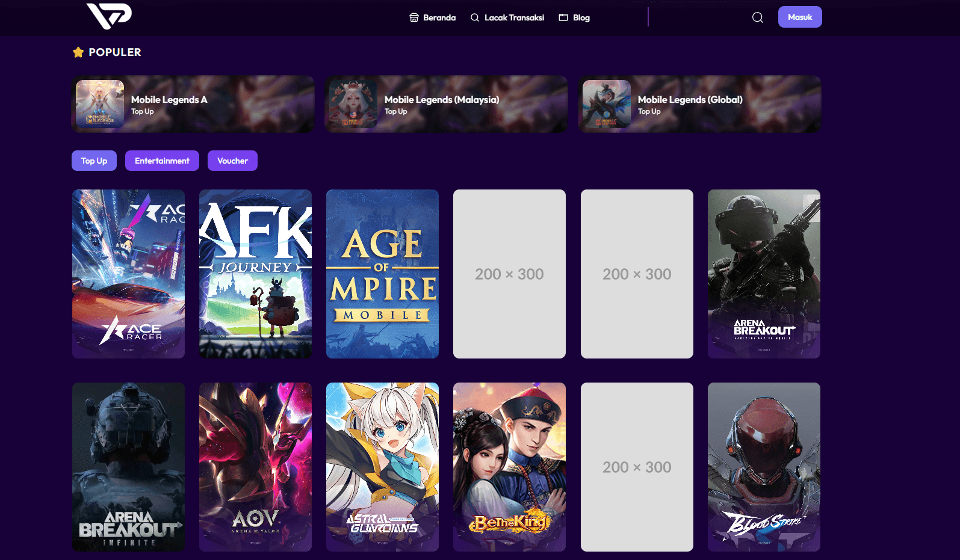
Task: Visit the Blog link
Action: point(574,17)
